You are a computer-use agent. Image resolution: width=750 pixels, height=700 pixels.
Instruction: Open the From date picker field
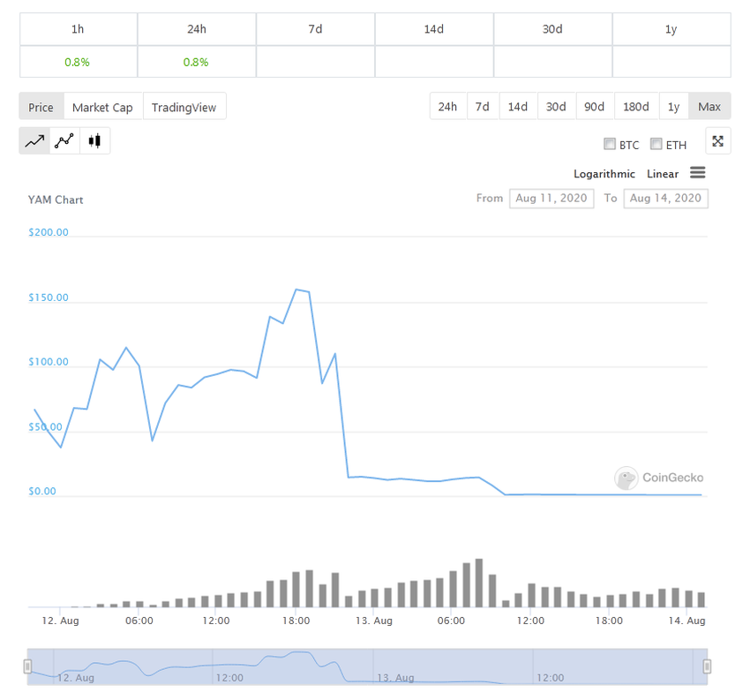coord(551,198)
